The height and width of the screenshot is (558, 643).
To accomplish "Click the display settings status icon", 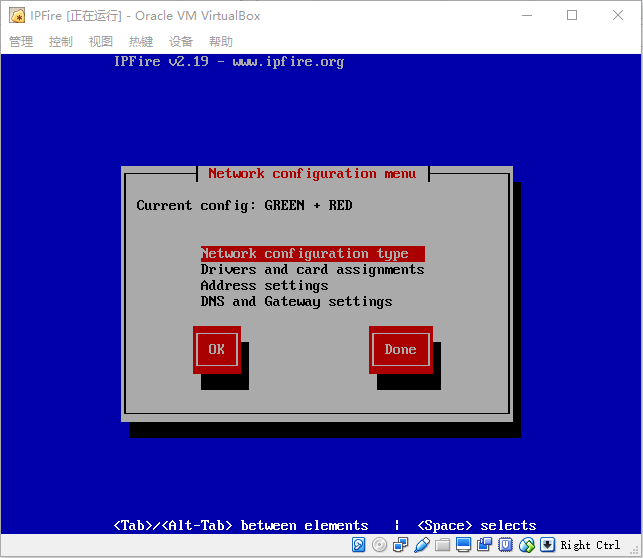I will 463,545.
